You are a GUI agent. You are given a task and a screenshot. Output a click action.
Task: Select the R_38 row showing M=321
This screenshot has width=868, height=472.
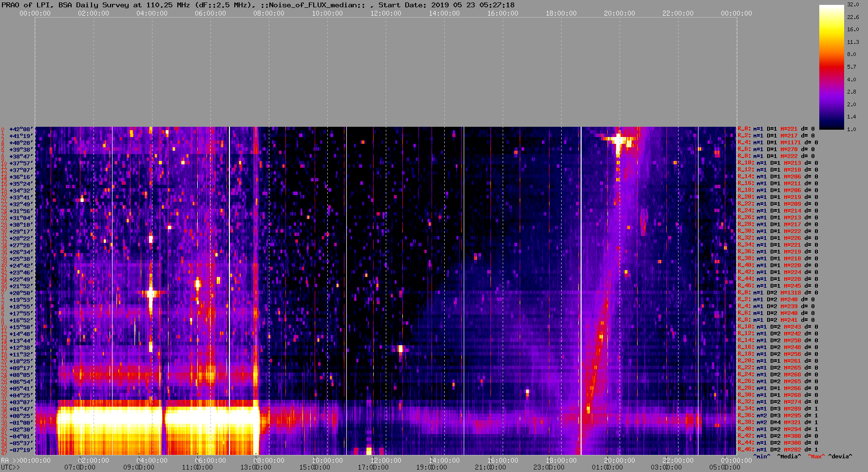coord(777,422)
